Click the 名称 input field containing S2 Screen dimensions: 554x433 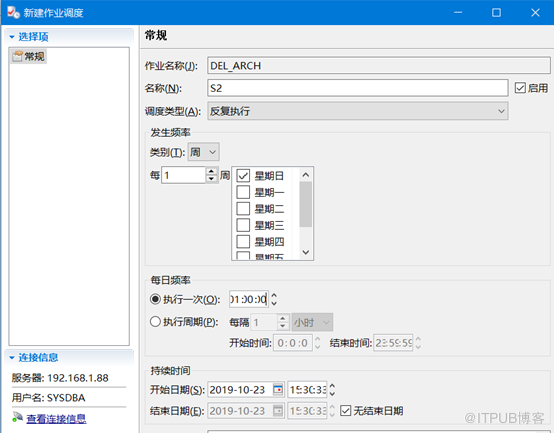pyautogui.click(x=358, y=88)
